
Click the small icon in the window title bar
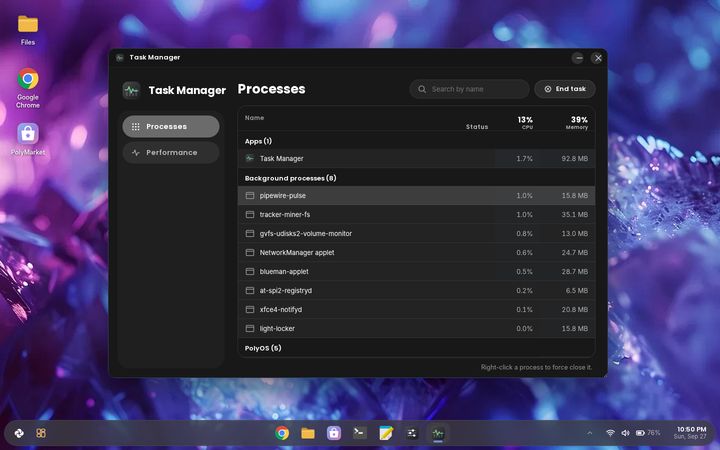[120, 57]
